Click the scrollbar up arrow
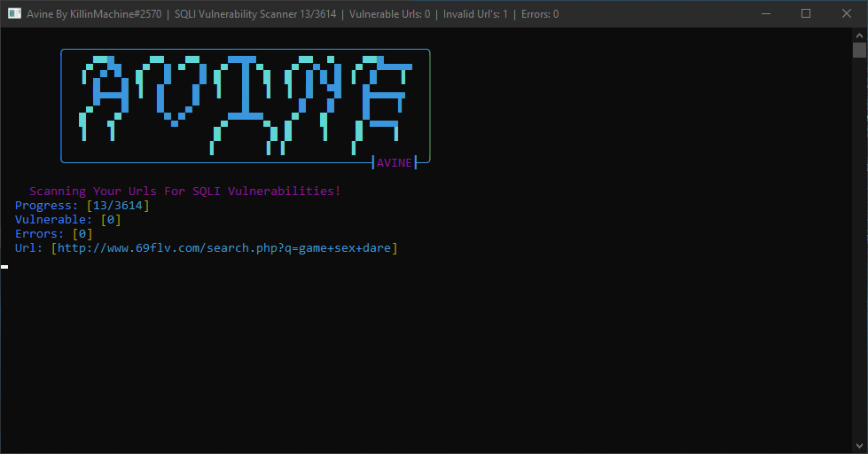This screenshot has height=454, width=868. coord(859,35)
